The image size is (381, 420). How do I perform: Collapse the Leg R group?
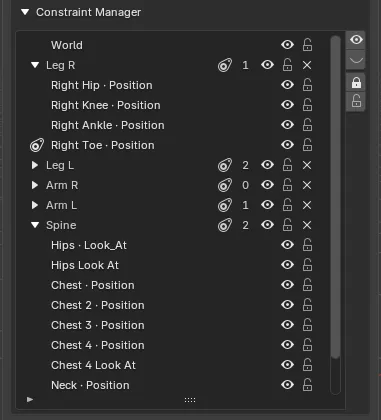(x=35, y=65)
